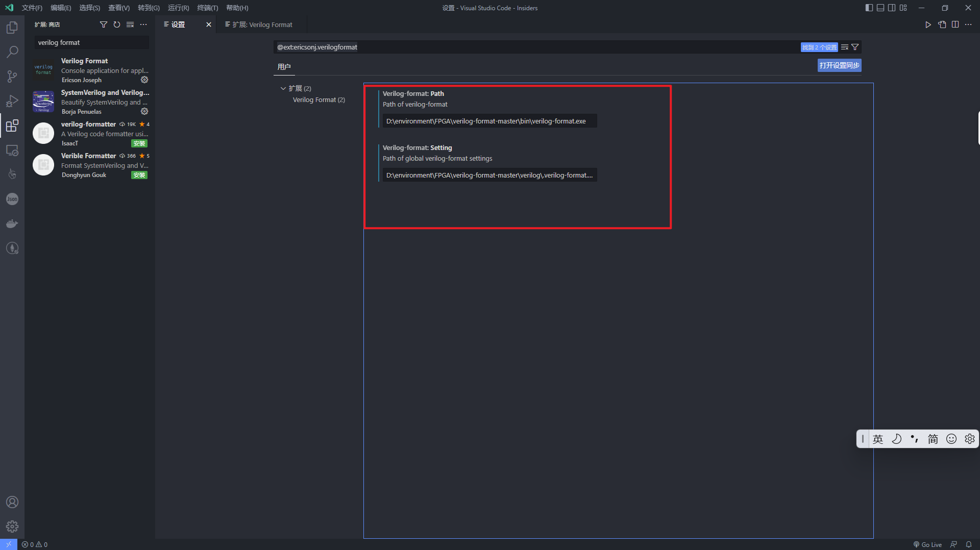Open the Run and Debug view

click(12, 101)
